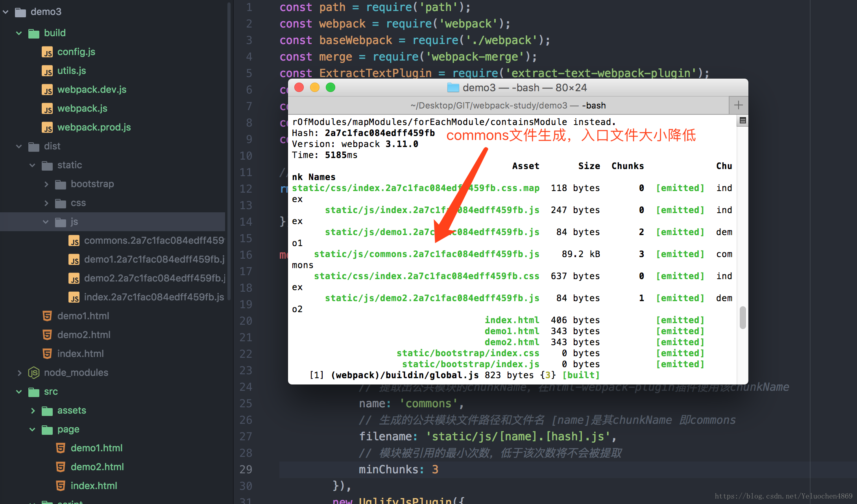Viewport: 857px width, 504px height.
Task: Click the demo1.html HTML5 icon in dist
Action: point(47,316)
